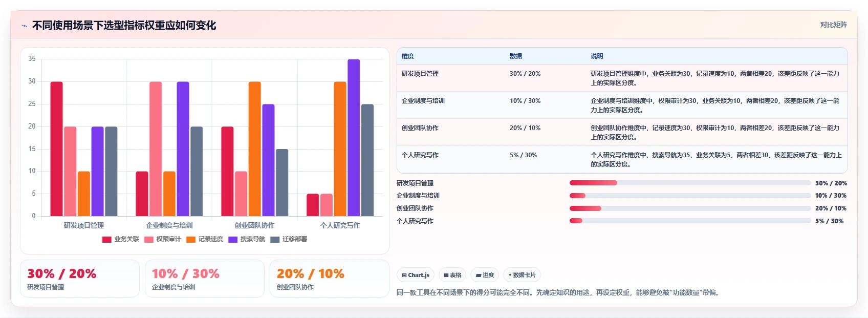This screenshot has height=318, width=868.
Task: Click the gray 迁移部署 bar in 个人研究写作 group
Action: pos(367,160)
